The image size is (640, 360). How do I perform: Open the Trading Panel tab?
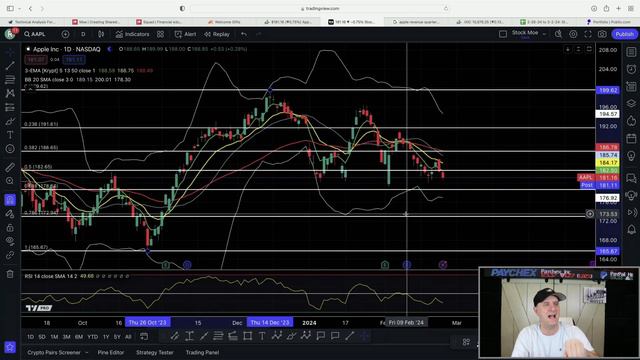tap(202, 352)
